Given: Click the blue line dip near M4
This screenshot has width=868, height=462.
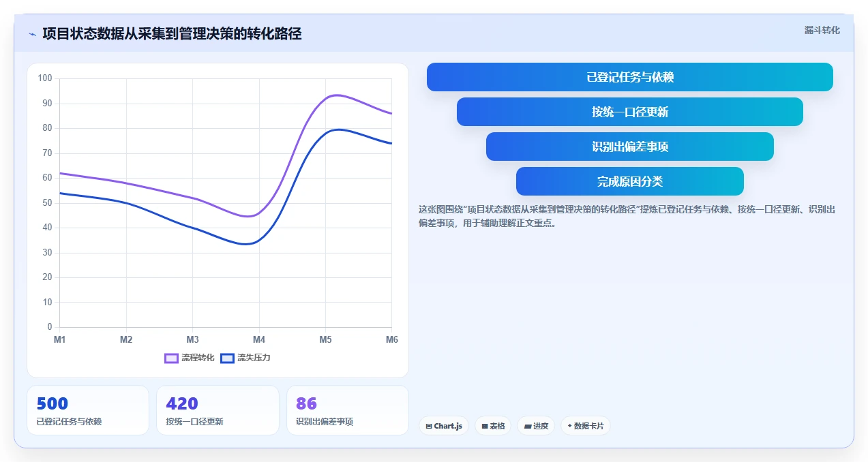Looking at the screenshot, I should (x=245, y=243).
